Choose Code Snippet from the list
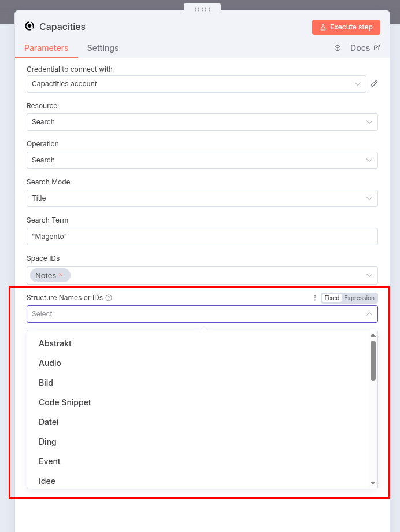The image size is (400, 532). click(x=65, y=402)
